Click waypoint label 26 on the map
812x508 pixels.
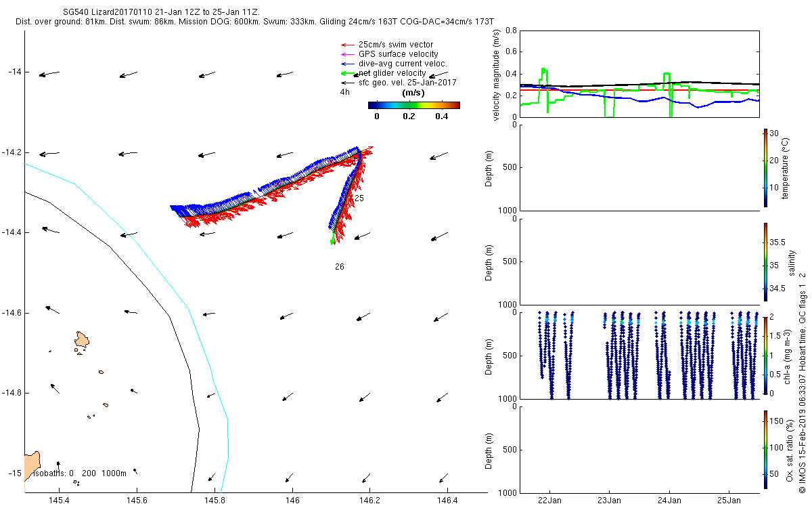click(340, 267)
